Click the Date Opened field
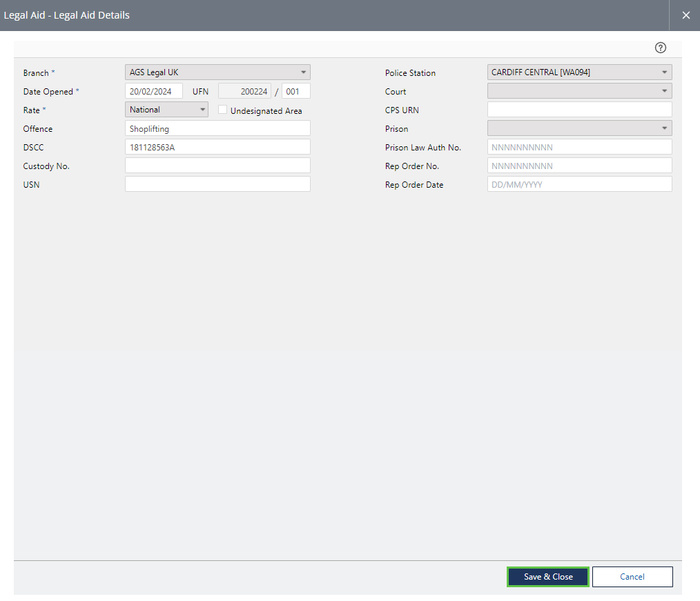This screenshot has height=601, width=700. [153, 91]
